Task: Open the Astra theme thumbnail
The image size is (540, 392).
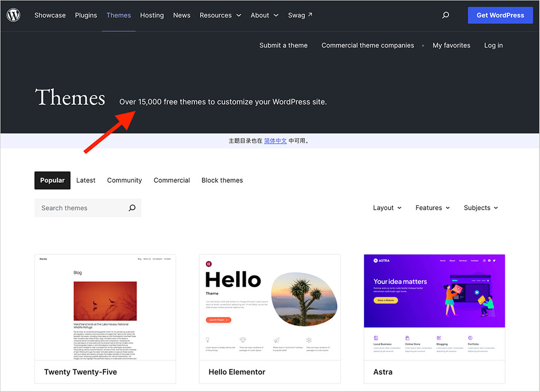Action: pos(435,307)
